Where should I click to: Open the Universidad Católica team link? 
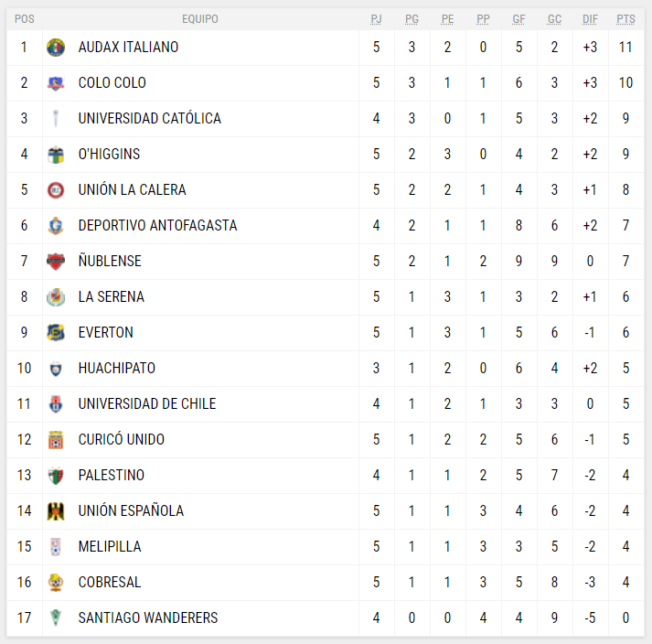tap(149, 118)
